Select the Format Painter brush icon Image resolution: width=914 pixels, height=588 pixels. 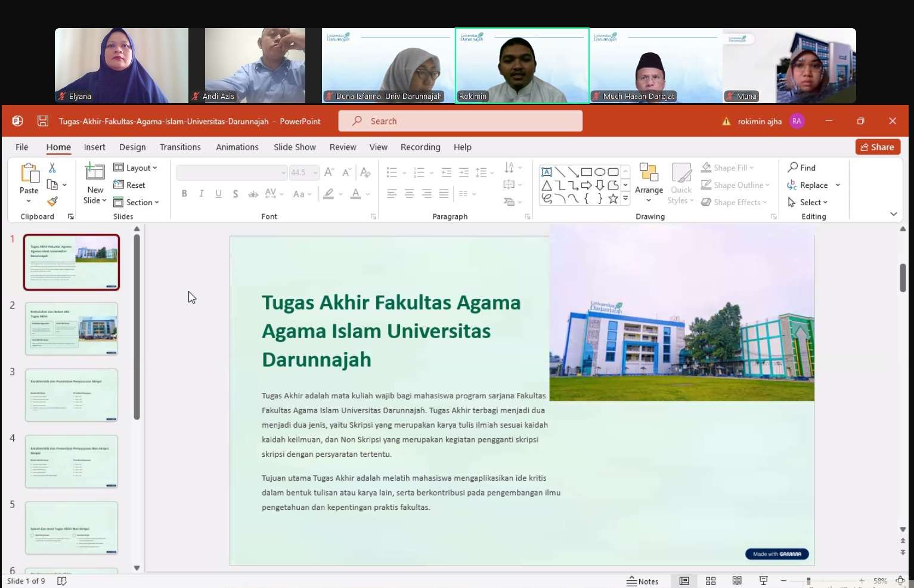(52, 202)
